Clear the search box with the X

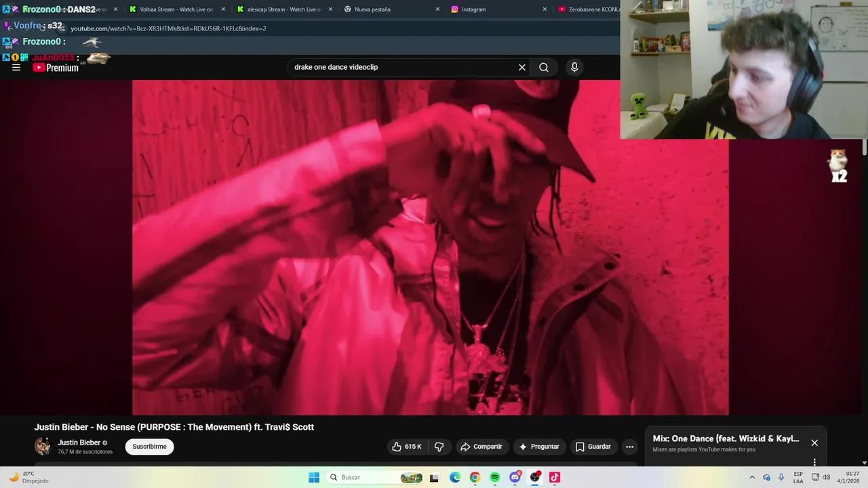tap(522, 67)
